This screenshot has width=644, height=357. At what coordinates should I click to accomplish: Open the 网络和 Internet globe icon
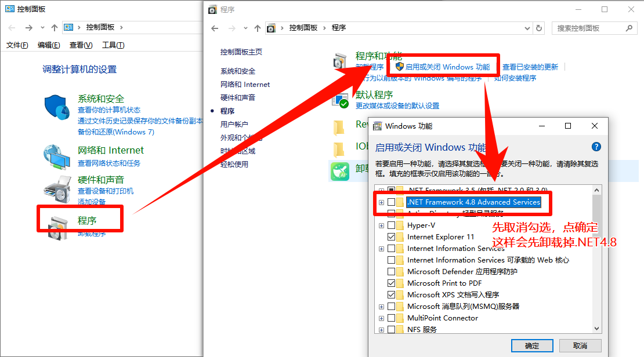pos(57,156)
